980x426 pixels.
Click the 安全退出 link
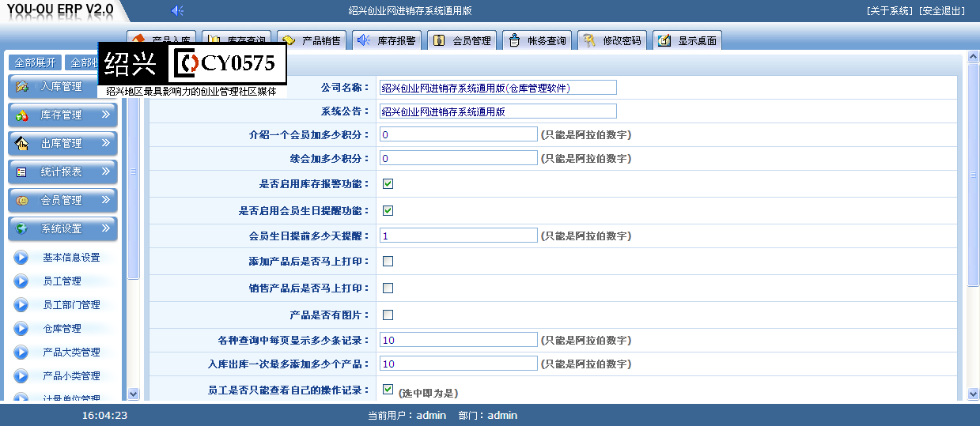click(942, 11)
